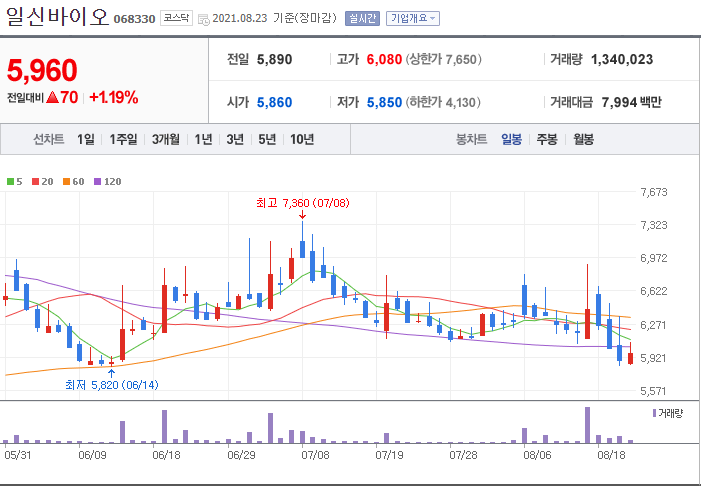Show the 5년 line chart
The height and width of the screenshot is (486, 701).
coord(267,139)
